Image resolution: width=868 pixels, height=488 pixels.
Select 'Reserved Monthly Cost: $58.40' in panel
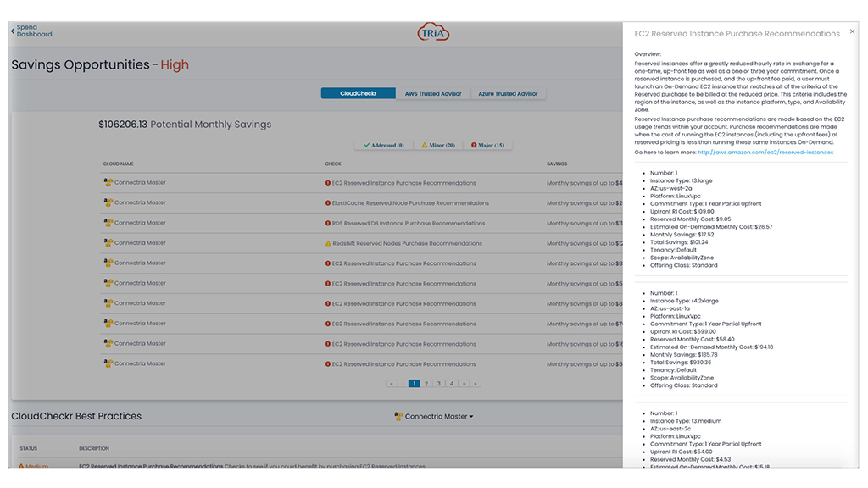tap(692, 339)
